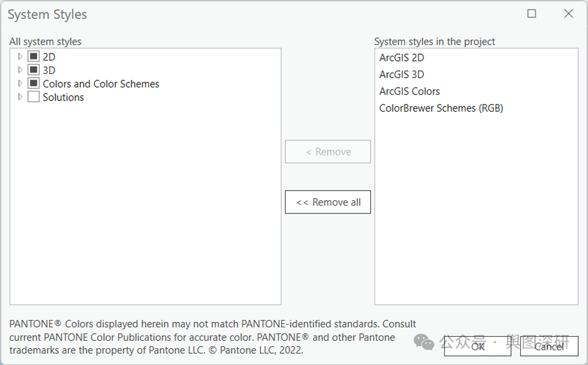
Task: Click the Cancel button
Action: [549, 346]
